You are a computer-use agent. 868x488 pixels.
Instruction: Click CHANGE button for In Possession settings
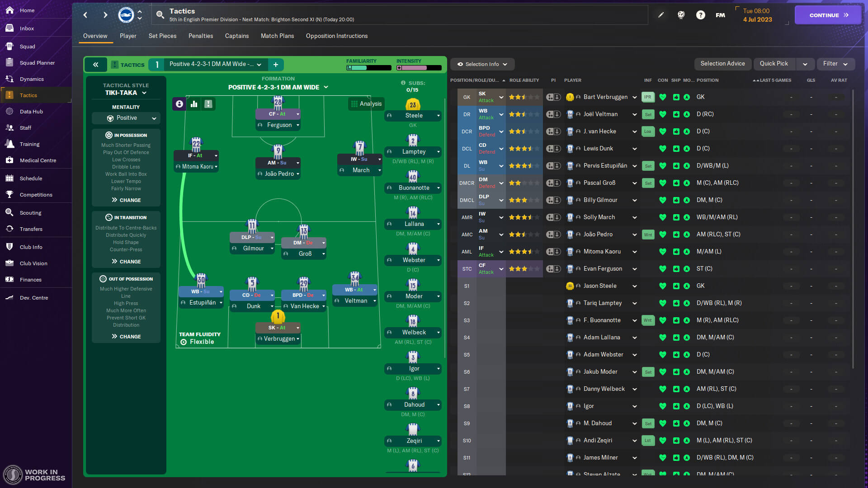point(126,200)
